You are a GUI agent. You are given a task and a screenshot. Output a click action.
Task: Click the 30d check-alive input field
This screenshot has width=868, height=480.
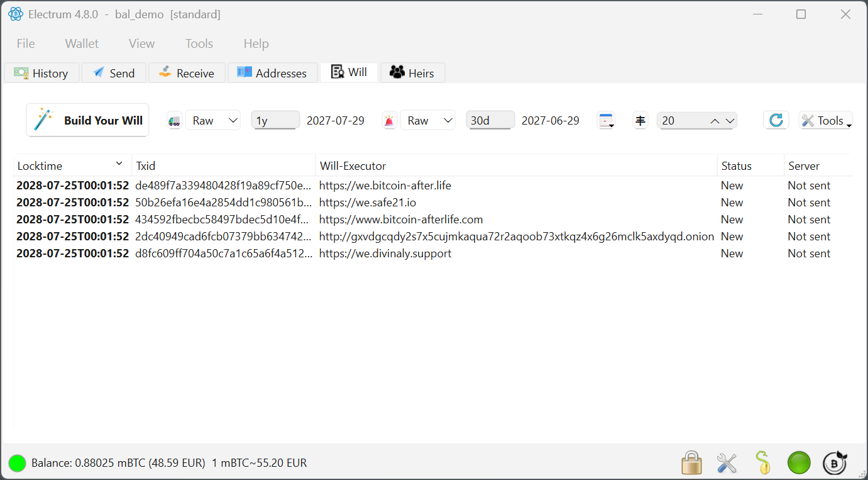pos(490,121)
